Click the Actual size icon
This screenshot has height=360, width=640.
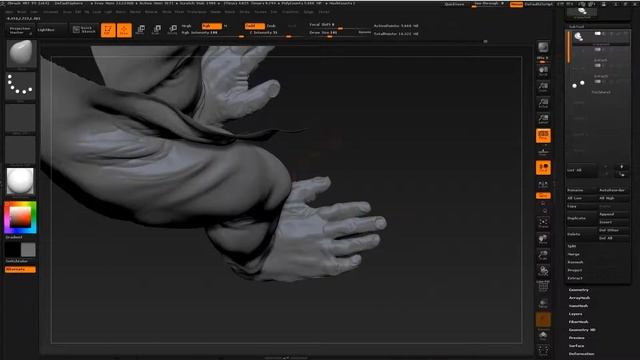(543, 103)
